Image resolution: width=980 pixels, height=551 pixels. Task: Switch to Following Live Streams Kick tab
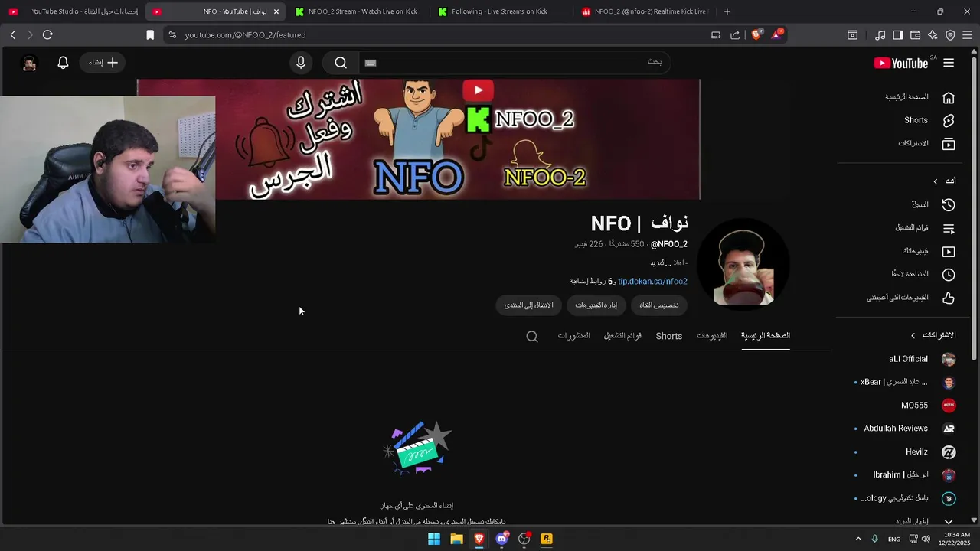tap(499, 11)
